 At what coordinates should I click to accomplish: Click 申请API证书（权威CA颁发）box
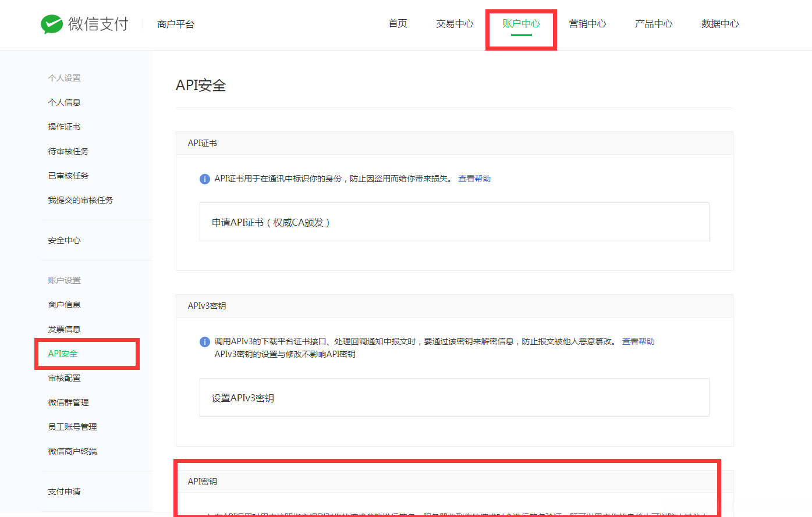454,222
